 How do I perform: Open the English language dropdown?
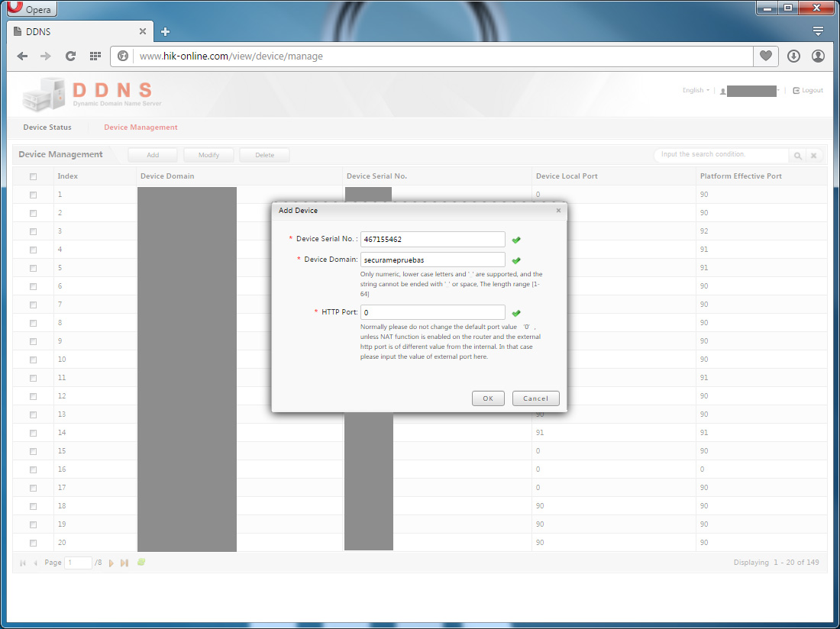(x=696, y=91)
